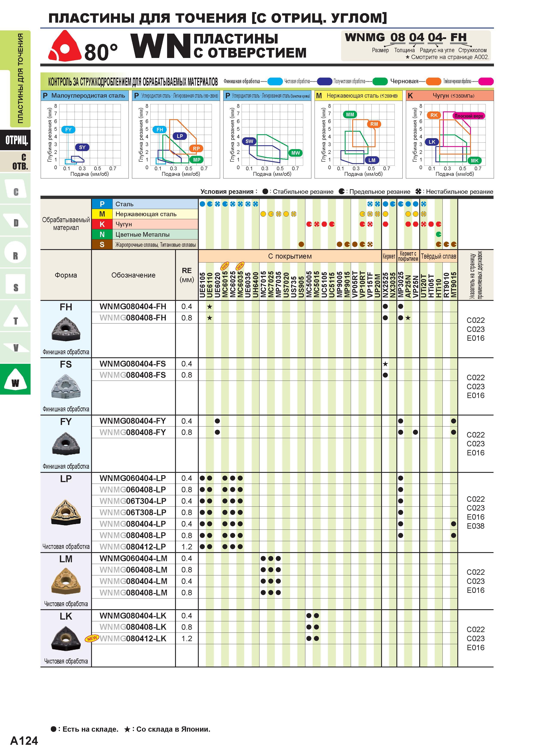Click the red K cast iron square
Screen dimensions: 534x756
tap(102, 224)
